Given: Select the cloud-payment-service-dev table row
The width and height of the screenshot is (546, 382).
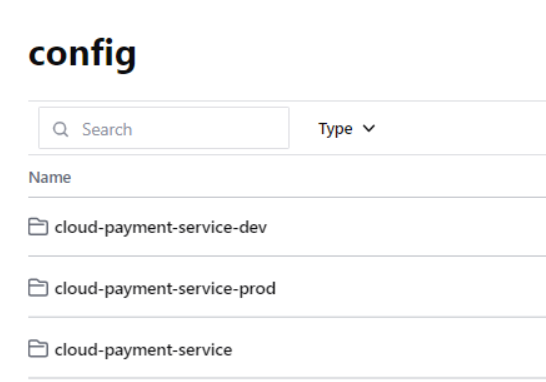Looking at the screenshot, I should click(x=287, y=227).
